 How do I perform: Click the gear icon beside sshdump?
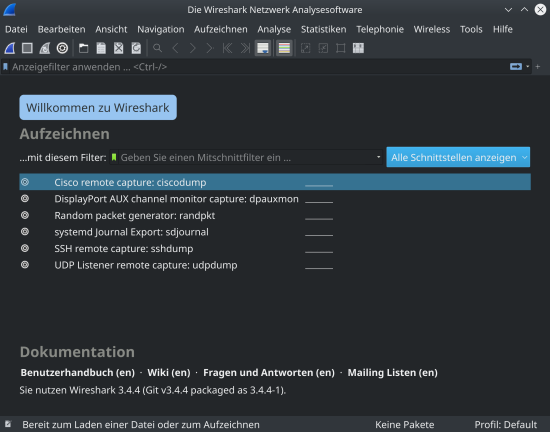click(25, 248)
